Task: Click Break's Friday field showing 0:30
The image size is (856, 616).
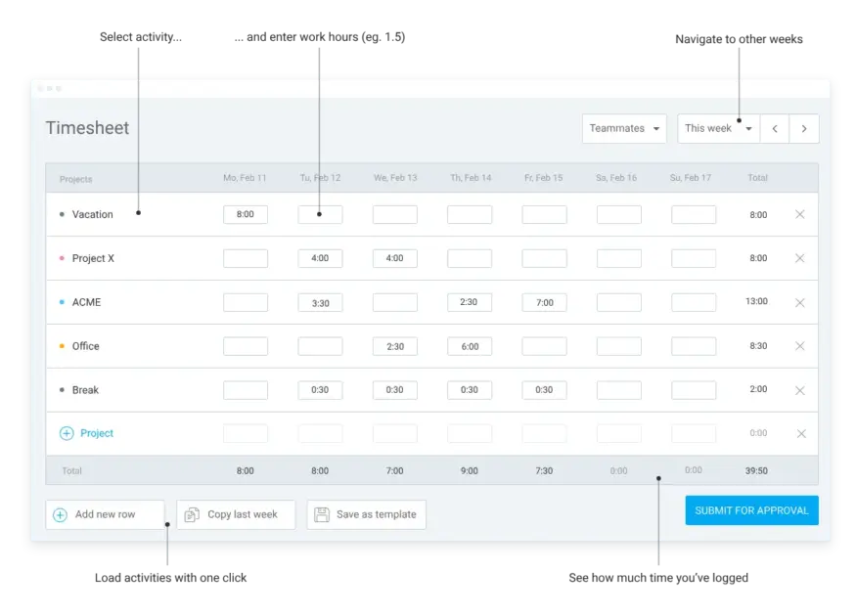Action: pyautogui.click(x=544, y=389)
